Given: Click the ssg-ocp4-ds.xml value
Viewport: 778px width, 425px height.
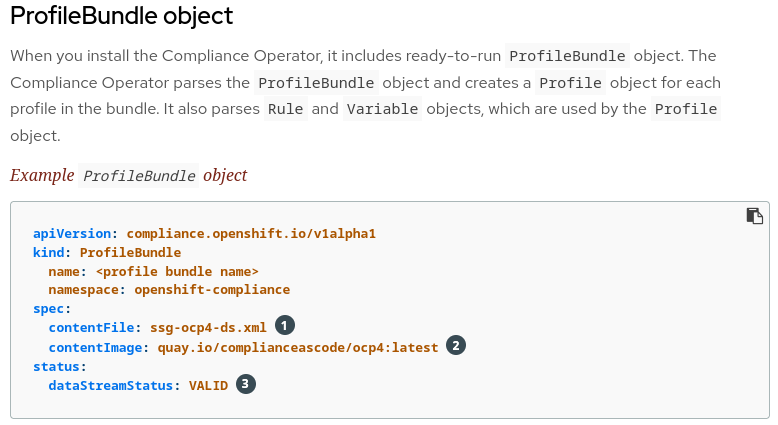Looking at the screenshot, I should pyautogui.click(x=208, y=327).
